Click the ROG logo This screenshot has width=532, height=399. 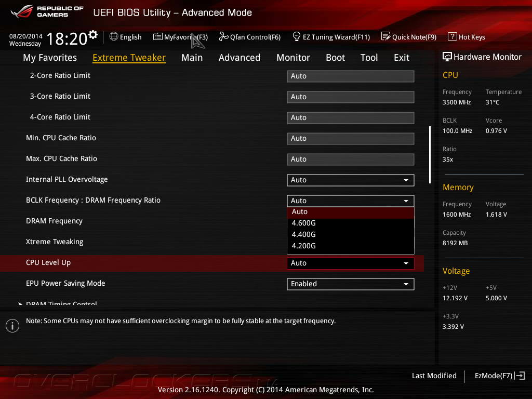pos(22,11)
